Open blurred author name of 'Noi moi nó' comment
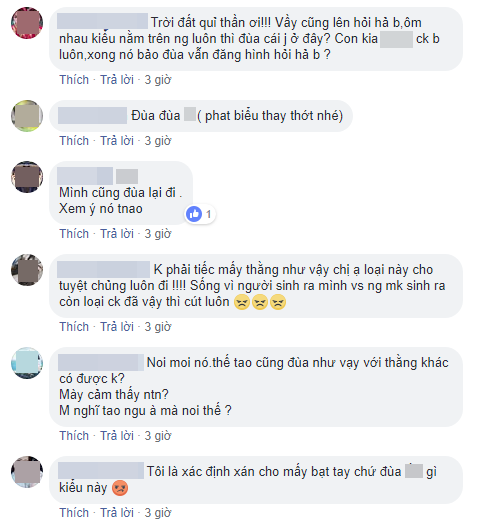The image size is (498, 528). point(101,363)
